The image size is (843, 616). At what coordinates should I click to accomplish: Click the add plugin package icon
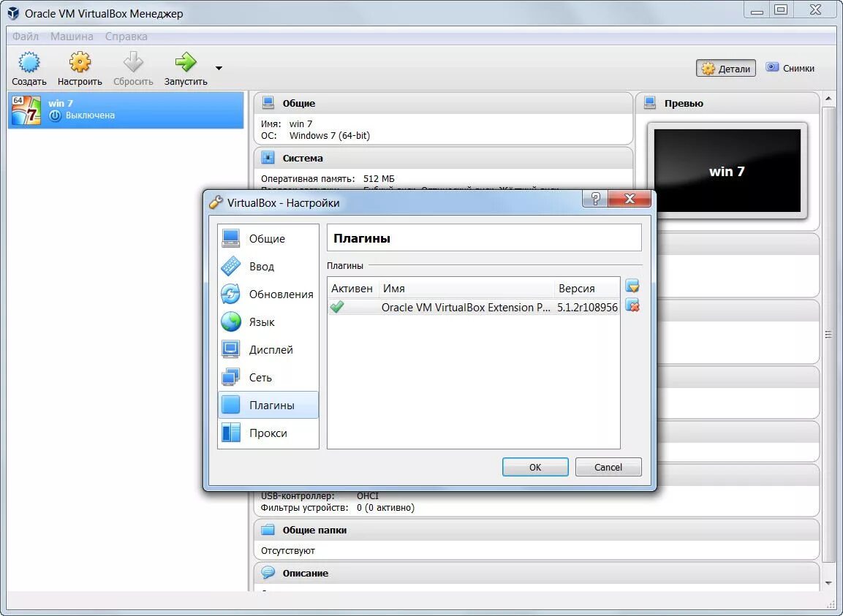[632, 286]
